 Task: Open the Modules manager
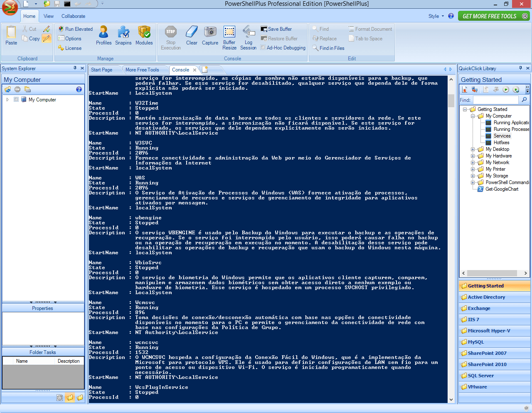coord(144,35)
